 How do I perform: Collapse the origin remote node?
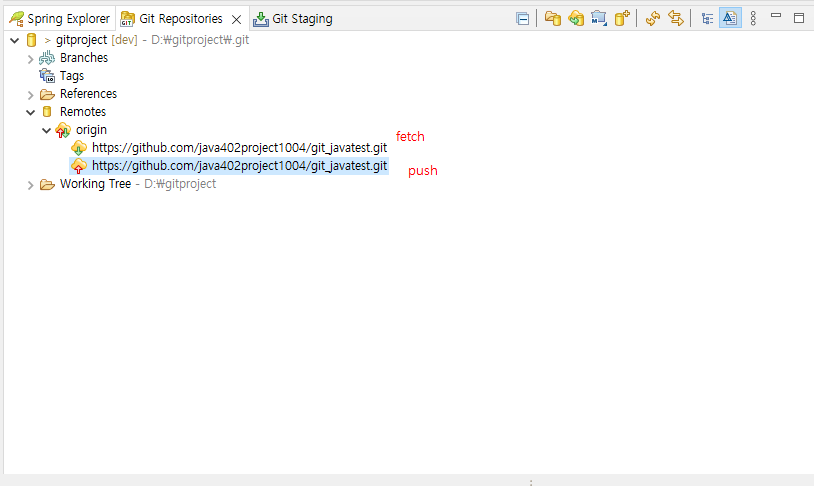[x=46, y=130]
